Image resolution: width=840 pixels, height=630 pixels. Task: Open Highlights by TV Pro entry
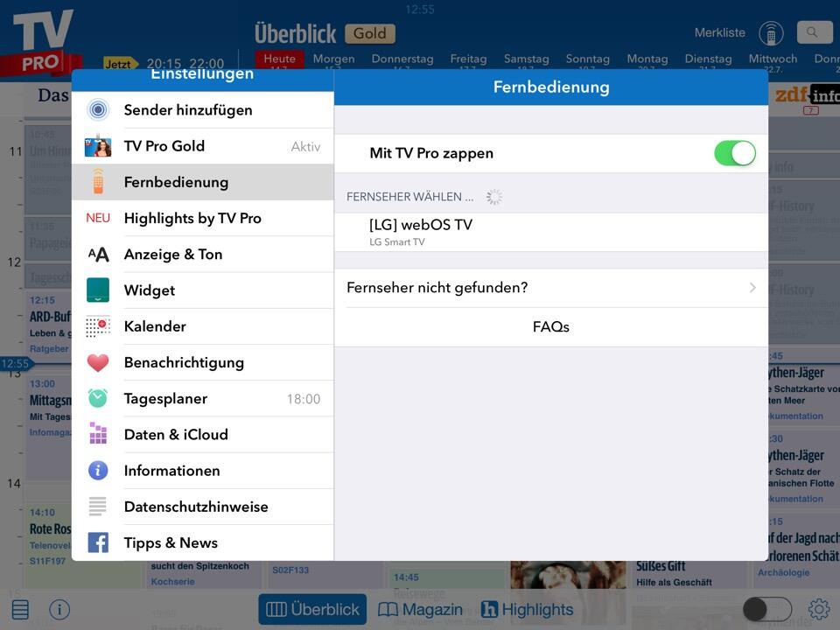pos(202,218)
